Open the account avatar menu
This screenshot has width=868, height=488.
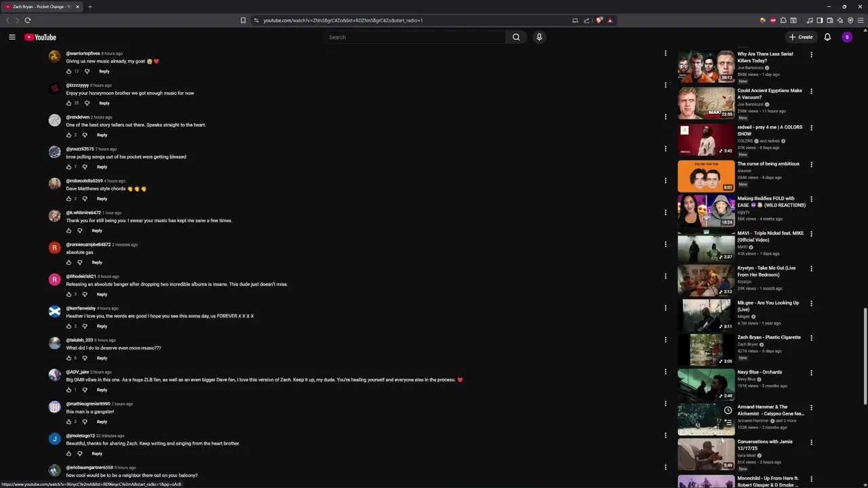[847, 37]
